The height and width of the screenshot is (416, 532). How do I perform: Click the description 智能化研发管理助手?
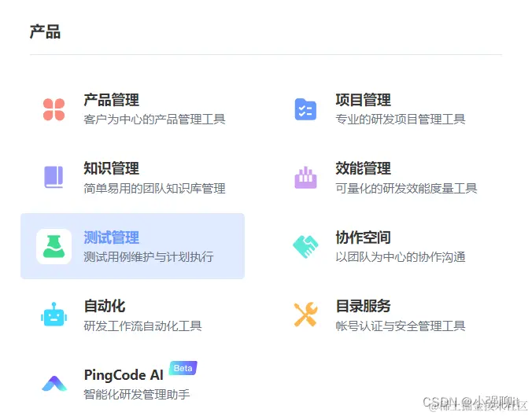137,394
